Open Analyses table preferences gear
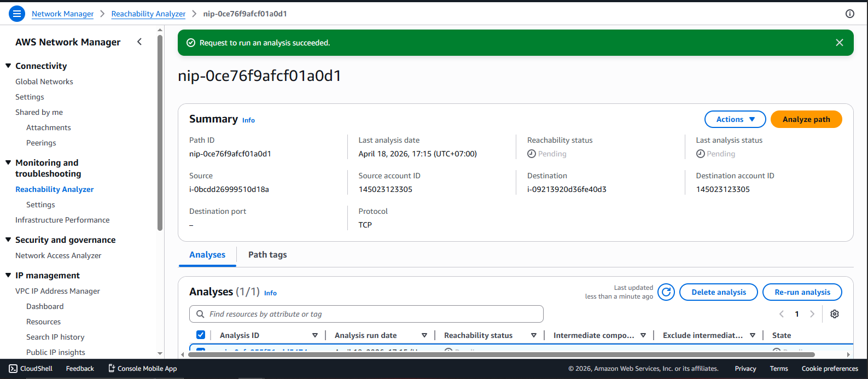868x379 pixels. tap(835, 314)
